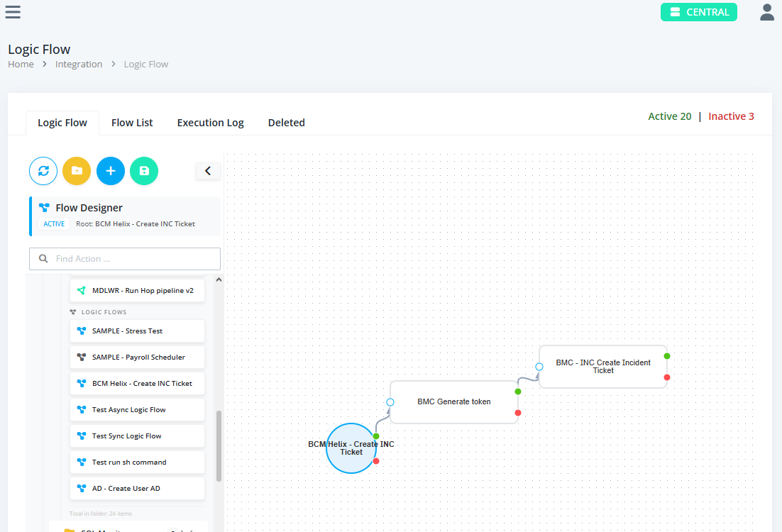This screenshot has width=782, height=532.
Task: Click the BCM Helix list item icon
Action: pos(82,384)
